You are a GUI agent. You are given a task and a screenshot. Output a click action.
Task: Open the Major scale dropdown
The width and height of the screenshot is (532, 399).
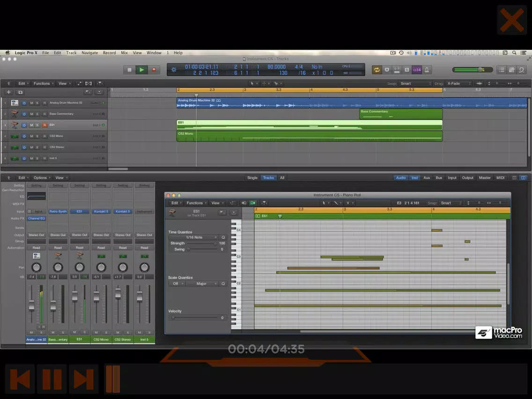point(203,284)
